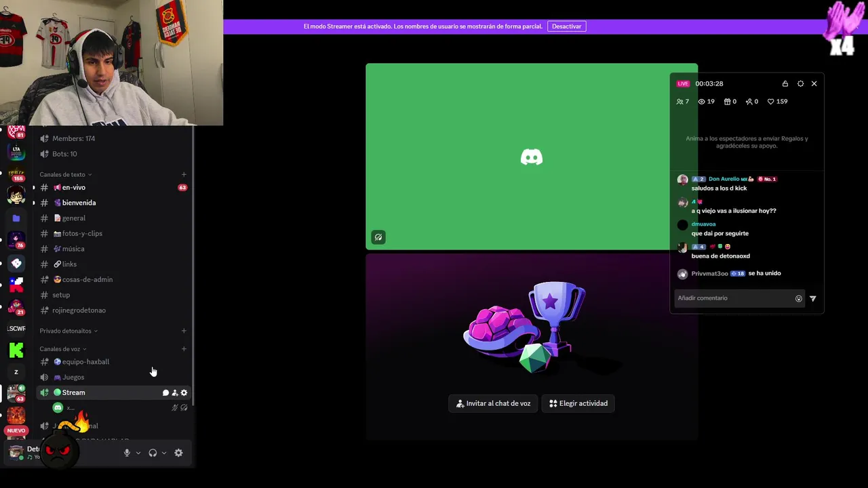This screenshot has height=488, width=868.
Task: Open the Stream channel settings gear
Action: (x=184, y=392)
